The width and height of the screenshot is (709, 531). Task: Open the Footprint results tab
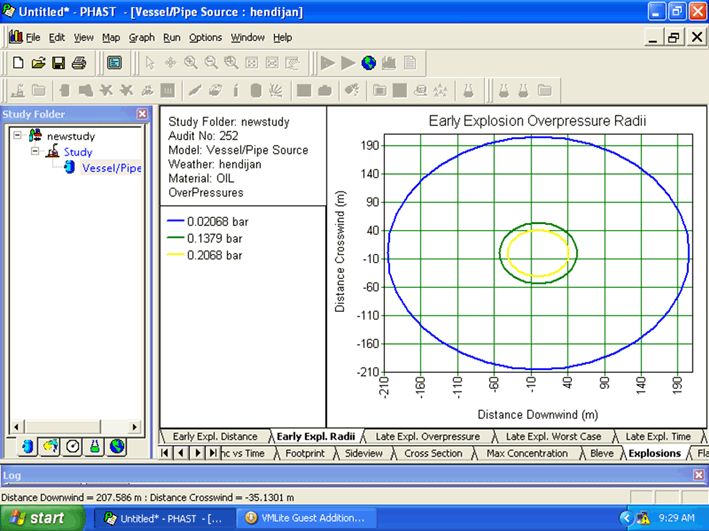pos(304,453)
